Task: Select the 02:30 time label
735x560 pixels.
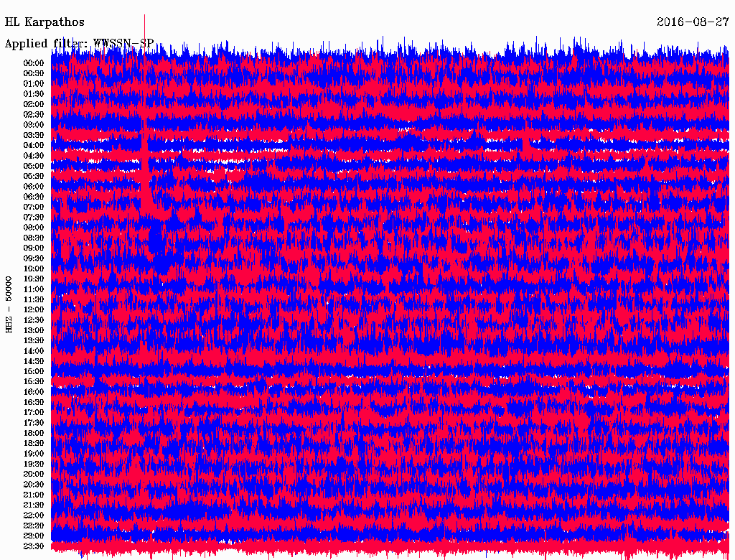Action: point(34,115)
